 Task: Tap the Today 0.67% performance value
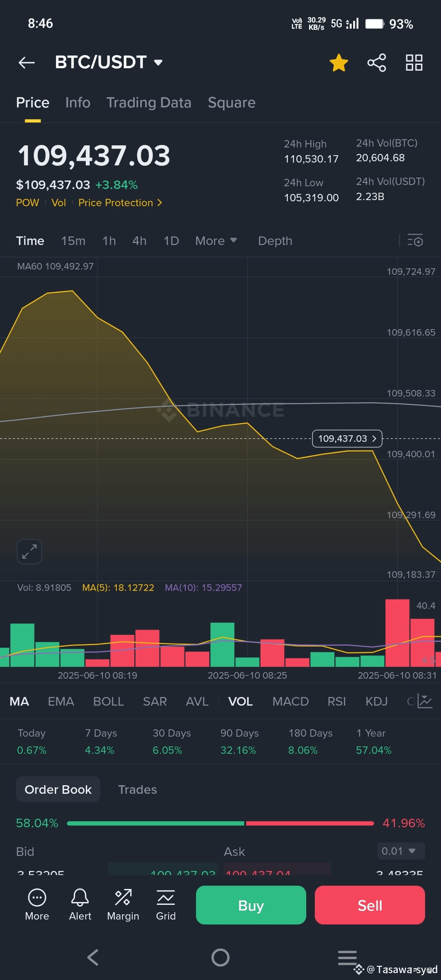(31, 750)
